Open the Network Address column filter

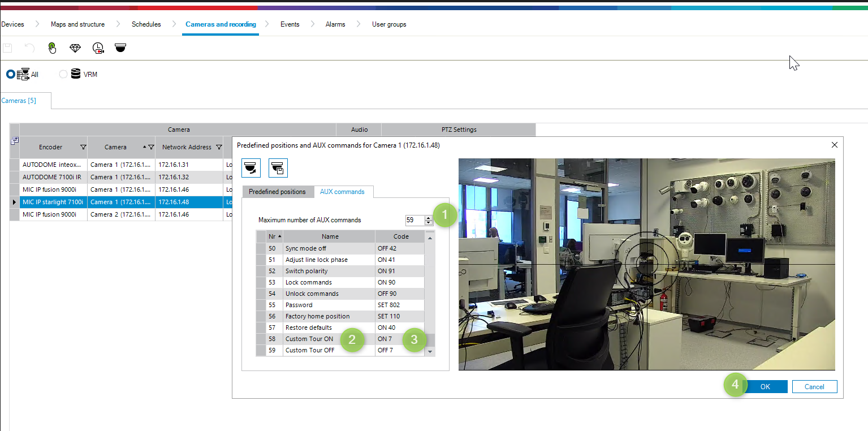pyautogui.click(x=219, y=147)
